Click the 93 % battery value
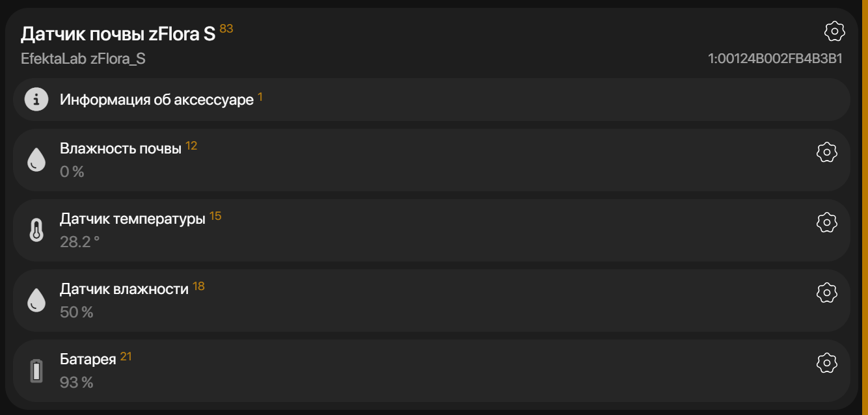 click(76, 382)
